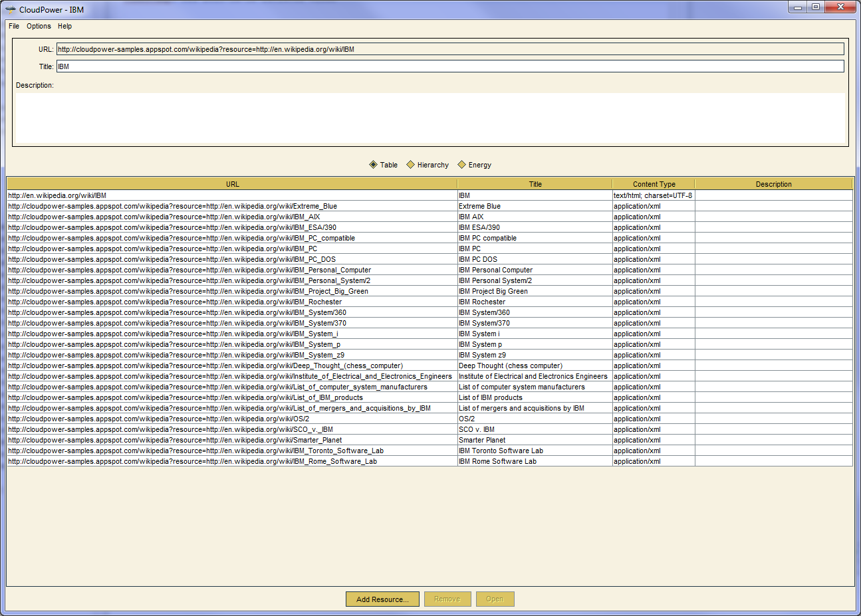Click 'Institute of Electrical and Electronics Engineers' title

coord(535,376)
